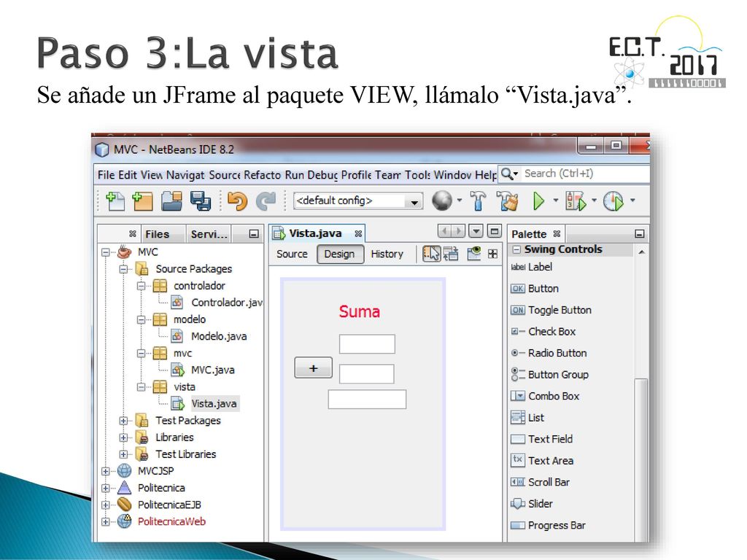Switch to the Files tab
Viewport: 747px width, 560px height.
(158, 234)
